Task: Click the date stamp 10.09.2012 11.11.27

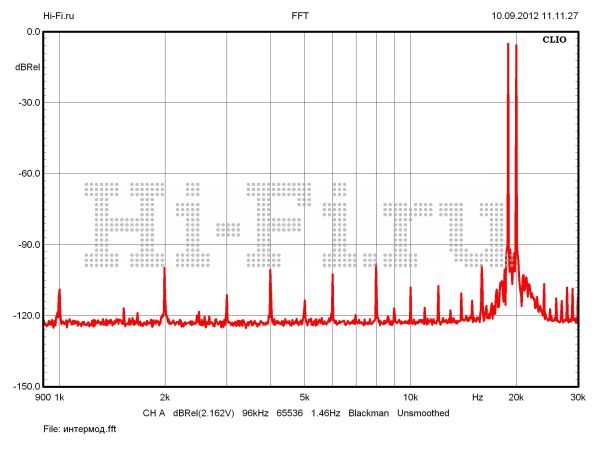Action: point(533,16)
